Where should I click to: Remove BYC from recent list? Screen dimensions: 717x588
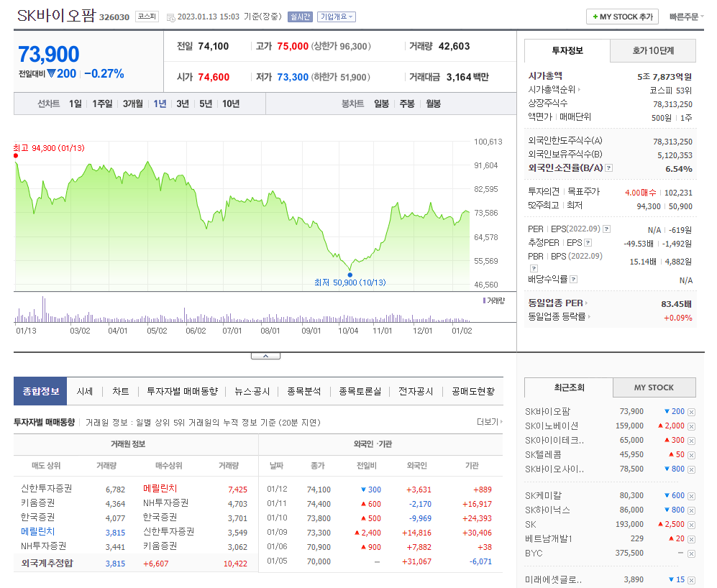tap(691, 553)
